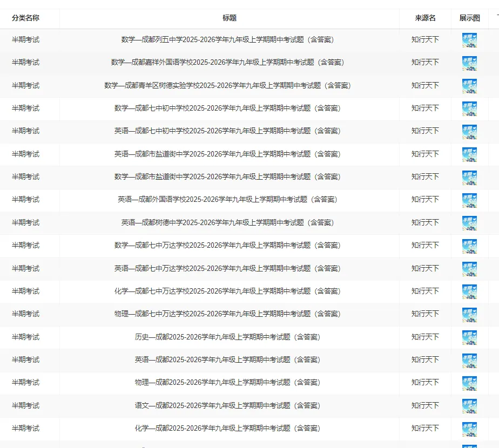Click 半期考试 in the 化学—成都2025-2026 row
Image resolution: width=499 pixels, height=448 pixels.
25,428
